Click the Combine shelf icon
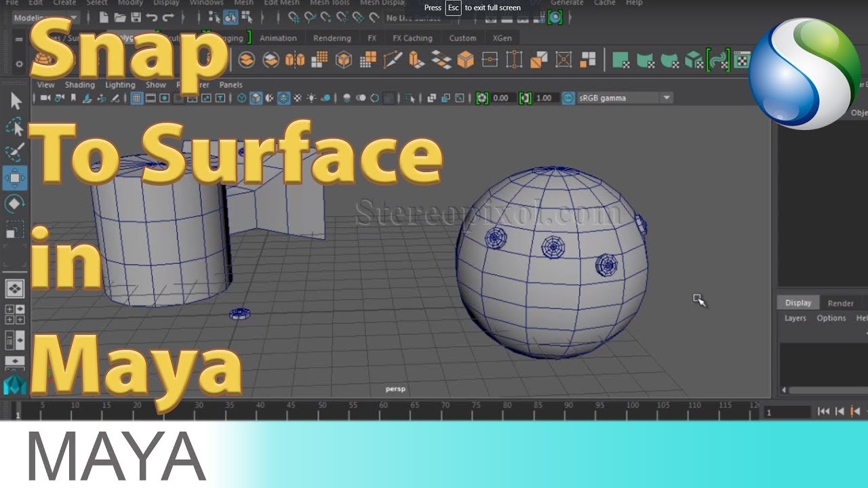Image resolution: width=868 pixels, height=488 pixels. (246, 60)
